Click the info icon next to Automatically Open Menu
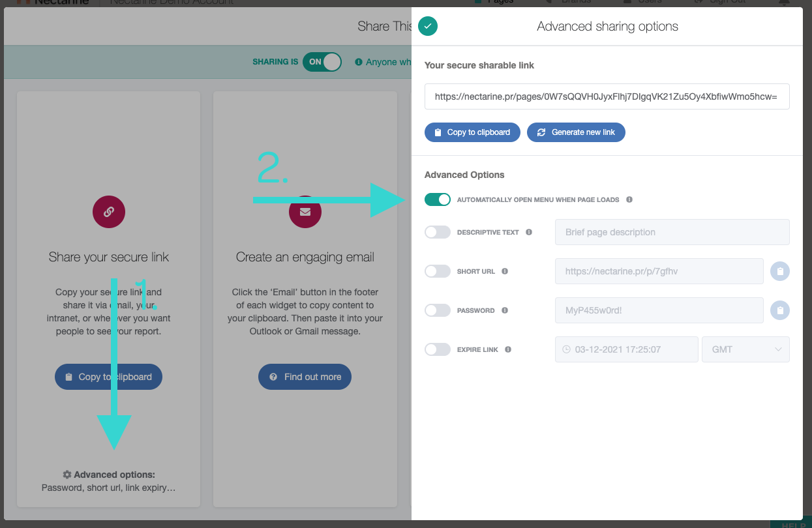The image size is (812, 528). coord(629,199)
